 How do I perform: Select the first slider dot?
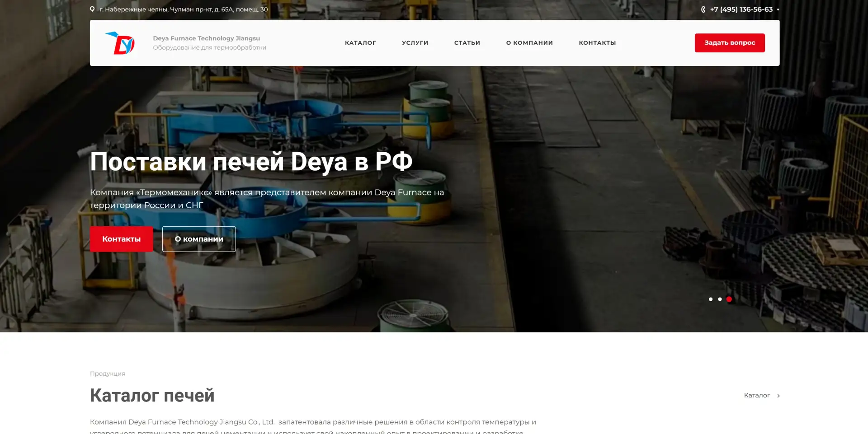[711, 299]
